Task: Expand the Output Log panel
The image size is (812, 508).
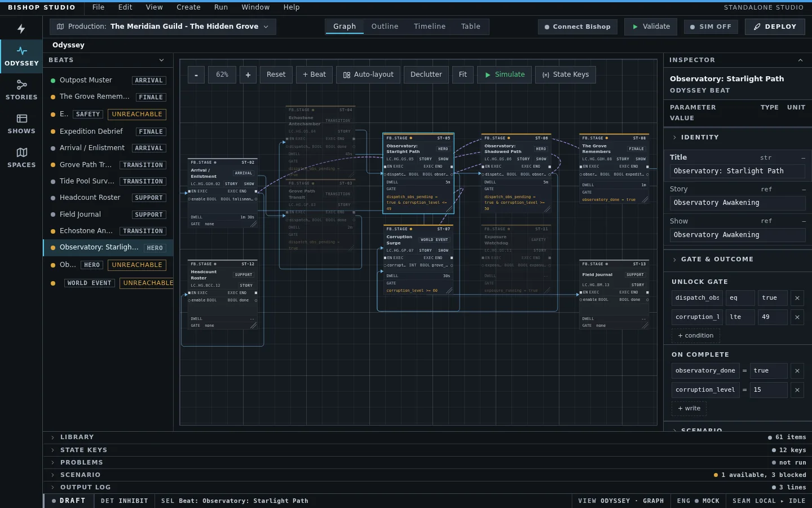Action: [x=427, y=487]
